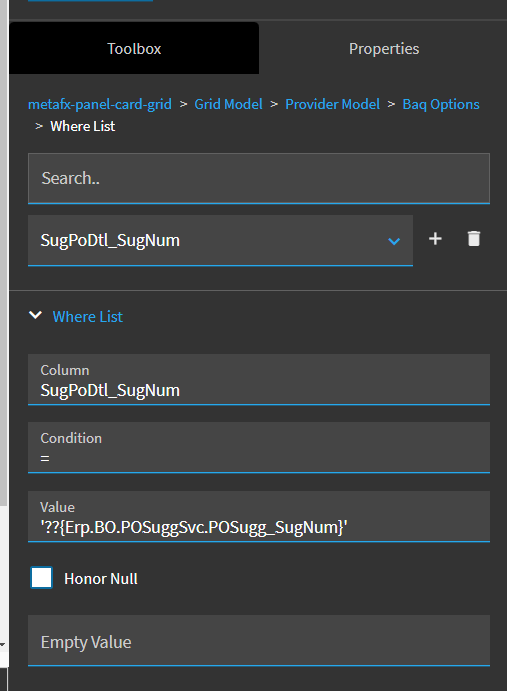
Task: Click the Honor Null label text
Action: pyautogui.click(x=101, y=579)
